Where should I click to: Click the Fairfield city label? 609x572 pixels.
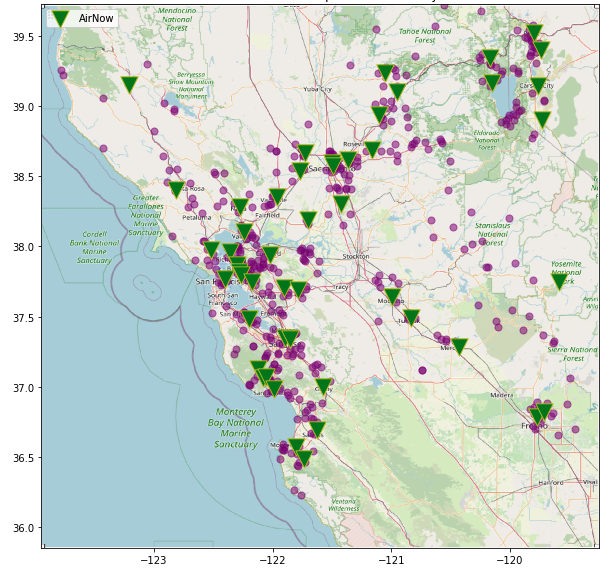[x=267, y=215]
